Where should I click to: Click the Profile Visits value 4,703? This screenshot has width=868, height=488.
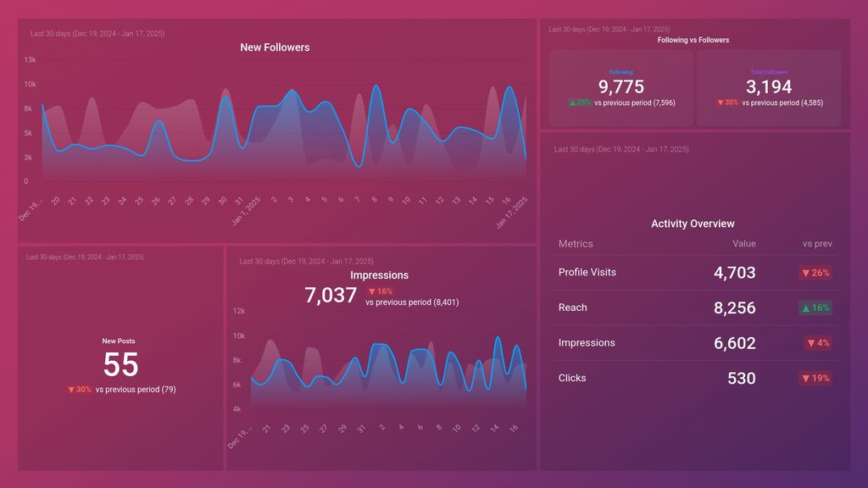[735, 273]
